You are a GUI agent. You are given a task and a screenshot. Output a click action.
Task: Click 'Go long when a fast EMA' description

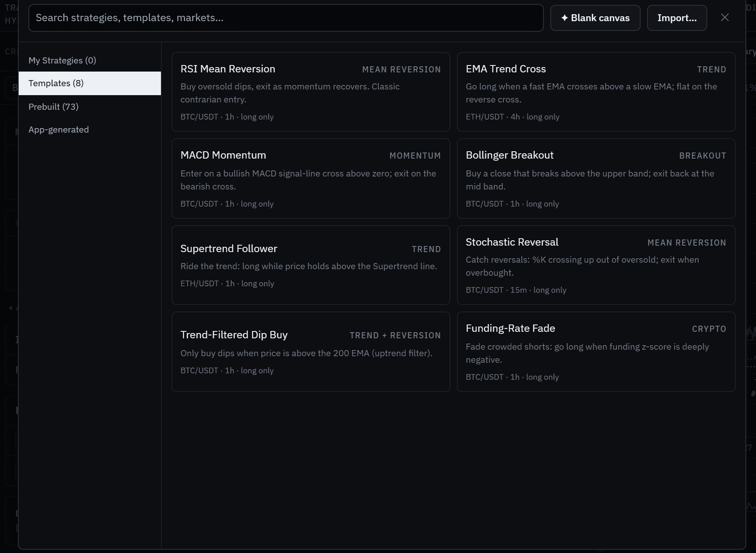coord(591,93)
